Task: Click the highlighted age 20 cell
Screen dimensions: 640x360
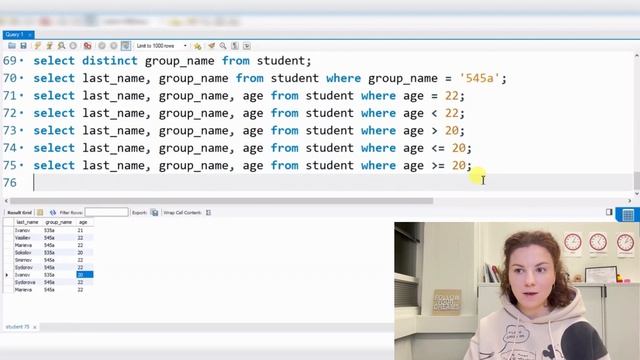Action: (x=84, y=275)
